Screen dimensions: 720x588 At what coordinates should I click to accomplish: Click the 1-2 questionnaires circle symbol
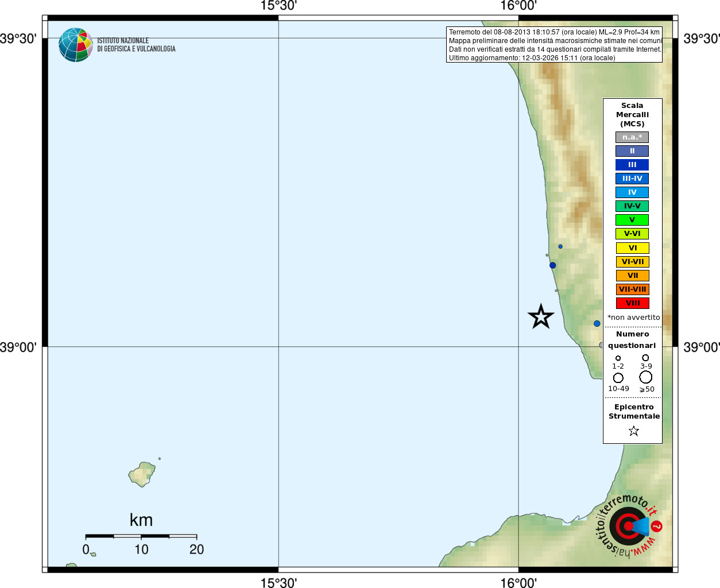coord(618,358)
